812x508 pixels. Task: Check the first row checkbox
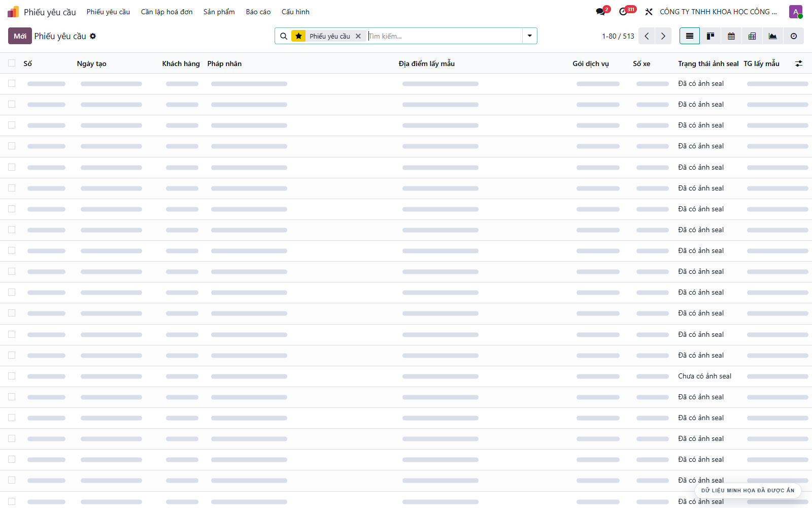click(12, 83)
